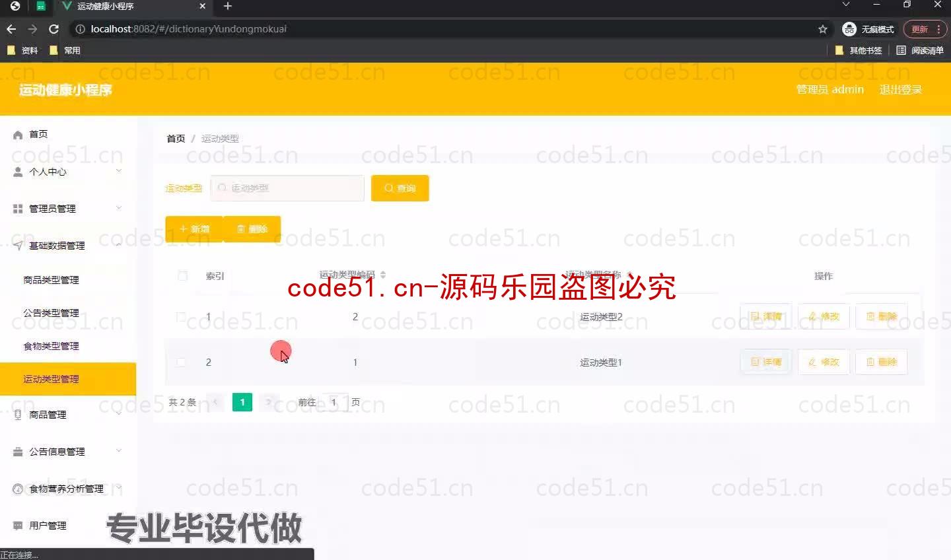
Task: Click cell text 运动类型1
Action: [601, 363]
